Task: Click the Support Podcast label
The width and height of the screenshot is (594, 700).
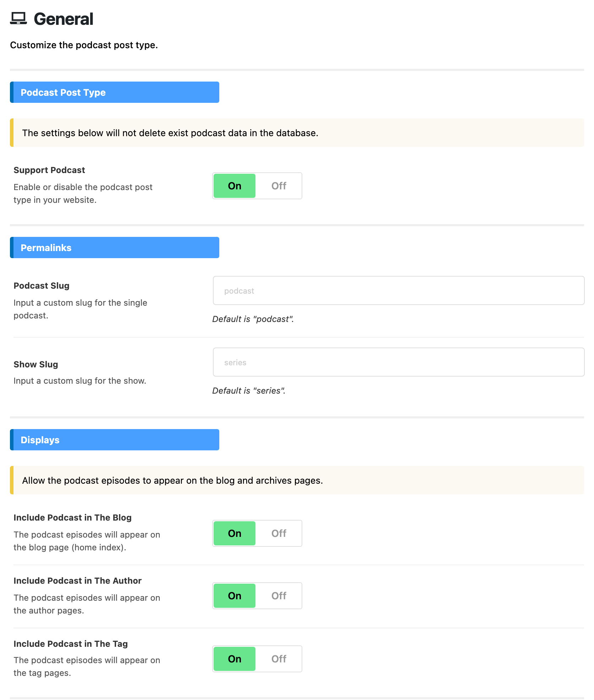Action: click(49, 170)
